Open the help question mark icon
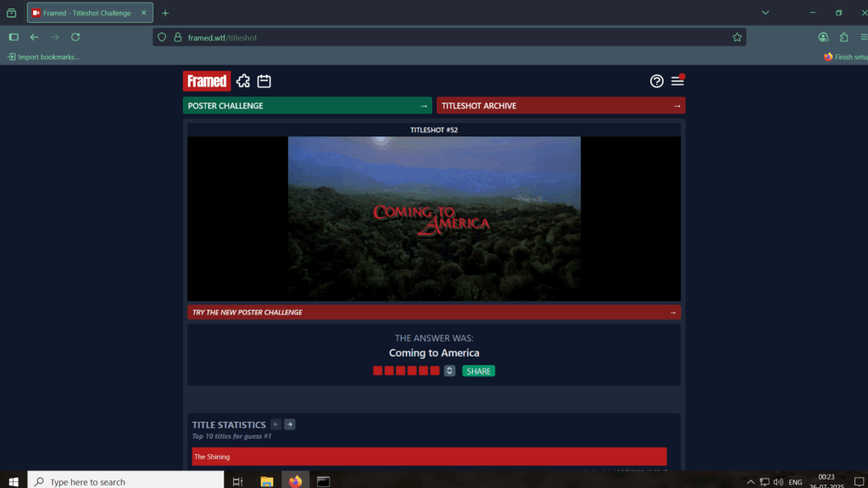868x488 pixels. tap(657, 81)
